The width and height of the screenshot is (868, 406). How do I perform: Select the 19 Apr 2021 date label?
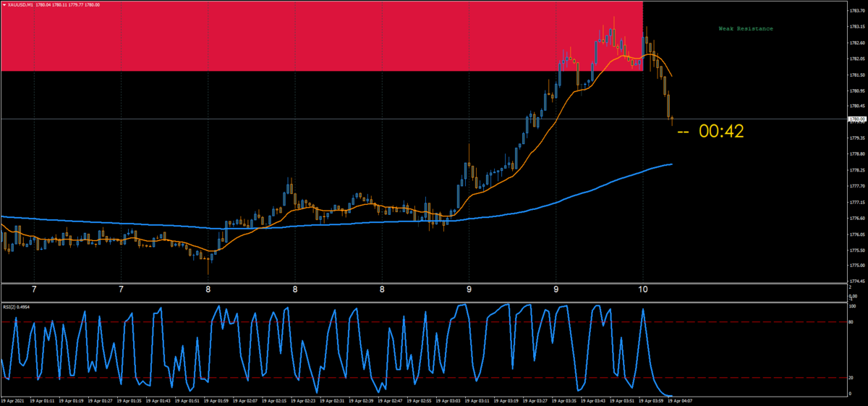coord(13,400)
